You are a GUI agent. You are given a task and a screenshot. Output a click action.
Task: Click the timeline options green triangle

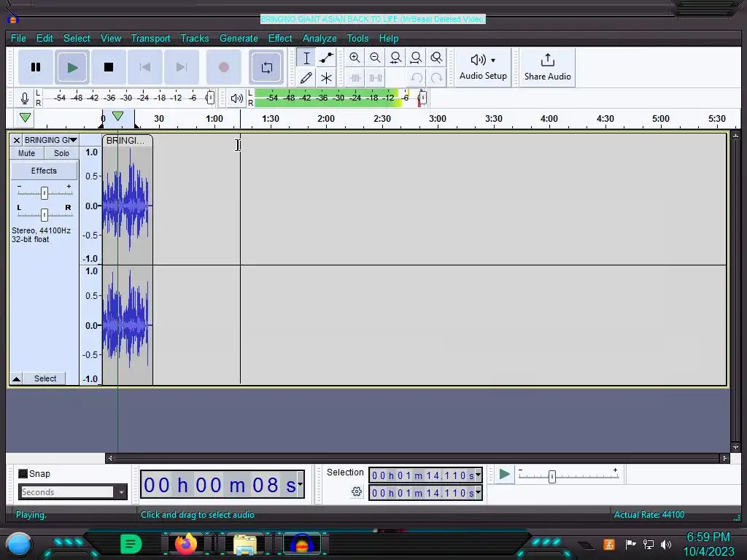(26, 117)
